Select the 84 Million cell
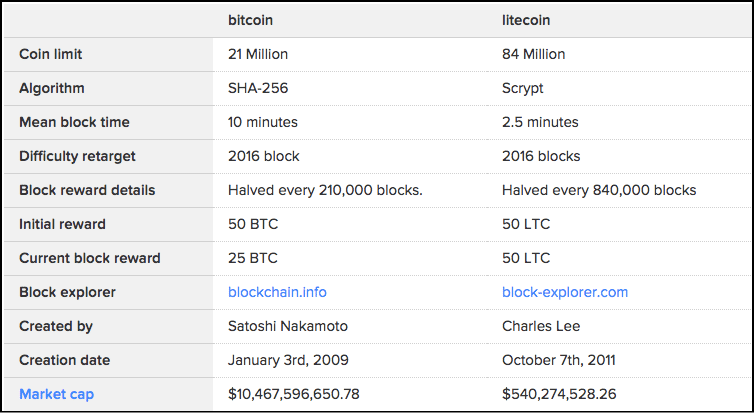 click(533, 54)
